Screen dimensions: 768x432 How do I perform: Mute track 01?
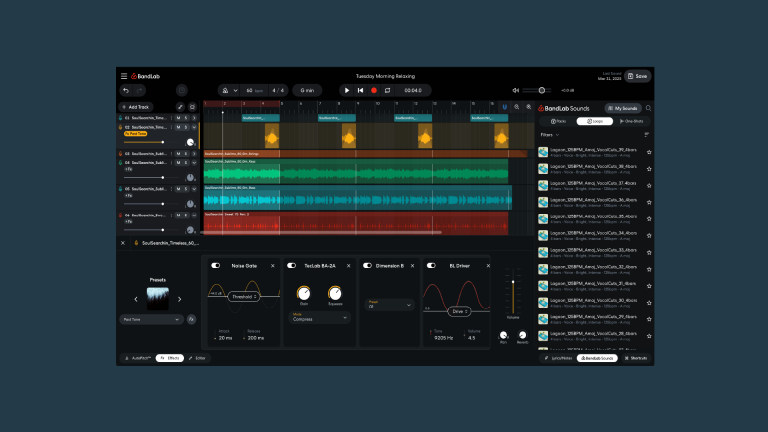178,118
